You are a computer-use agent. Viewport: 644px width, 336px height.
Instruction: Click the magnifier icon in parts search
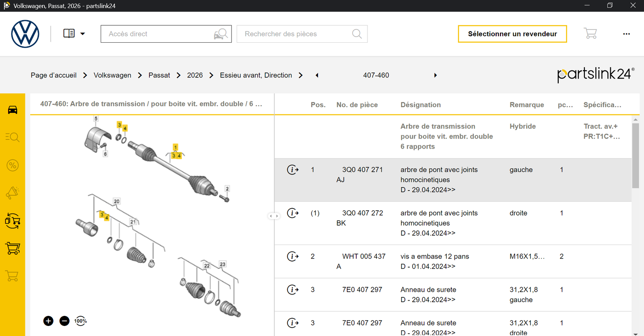tap(357, 34)
